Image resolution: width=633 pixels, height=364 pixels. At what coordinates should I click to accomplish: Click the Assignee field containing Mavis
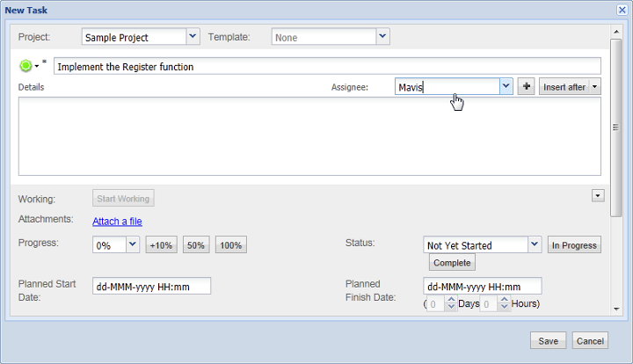(447, 86)
